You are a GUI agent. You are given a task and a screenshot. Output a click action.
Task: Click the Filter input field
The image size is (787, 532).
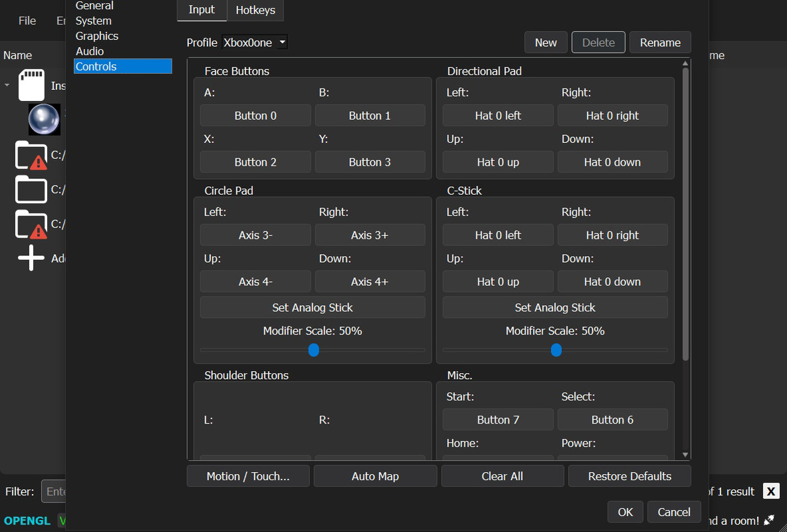pos(54,491)
